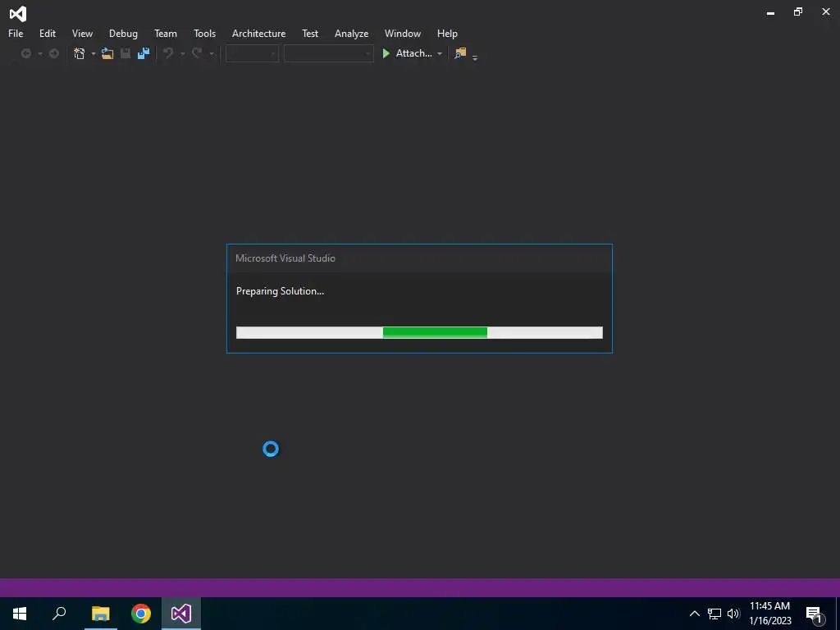This screenshot has height=630, width=840.
Task: Open File Explorer from the taskbar
Action: [100, 614]
